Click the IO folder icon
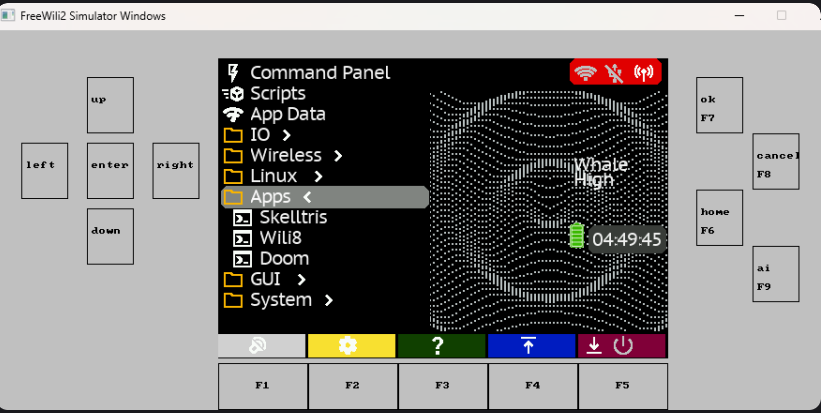The image size is (821, 413). click(x=233, y=135)
